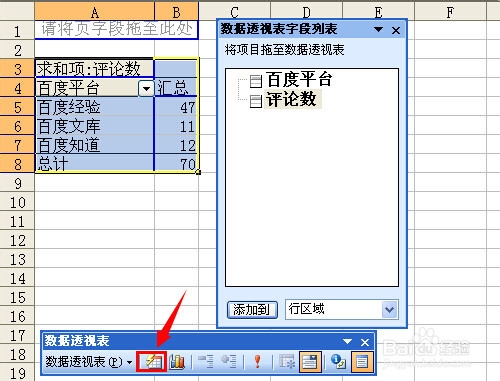Select row 3 header
The height and width of the screenshot is (381, 500).
[x=17, y=69]
